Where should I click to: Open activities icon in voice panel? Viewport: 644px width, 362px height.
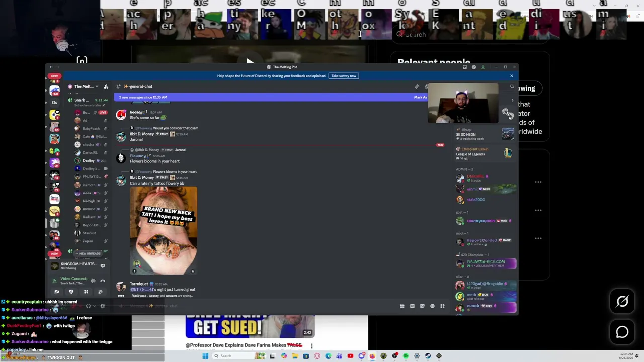86,292
